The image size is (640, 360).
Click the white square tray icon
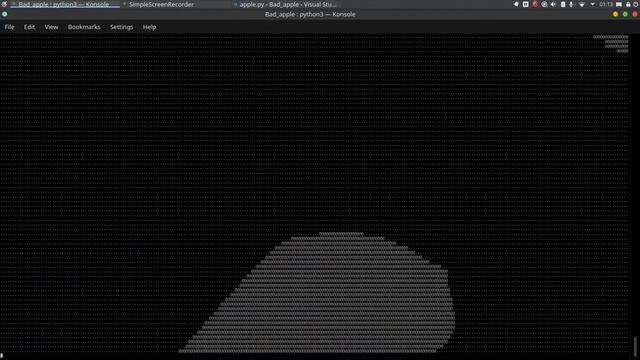526,4
